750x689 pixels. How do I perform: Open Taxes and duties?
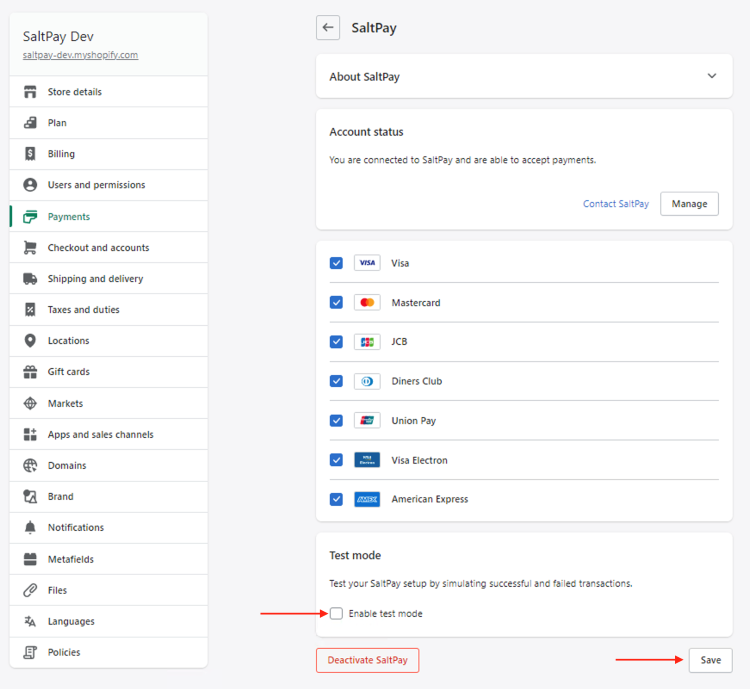tap(109, 310)
